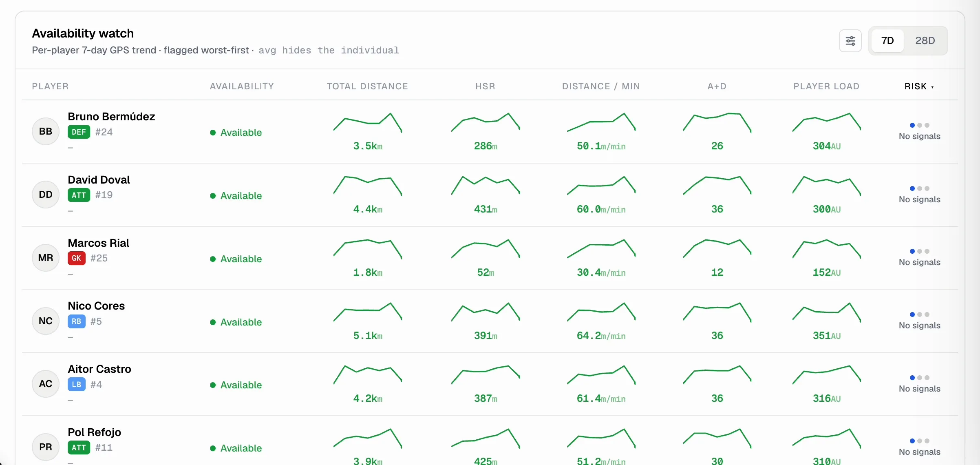Click the A+D column header
The height and width of the screenshot is (465, 980).
click(x=717, y=86)
